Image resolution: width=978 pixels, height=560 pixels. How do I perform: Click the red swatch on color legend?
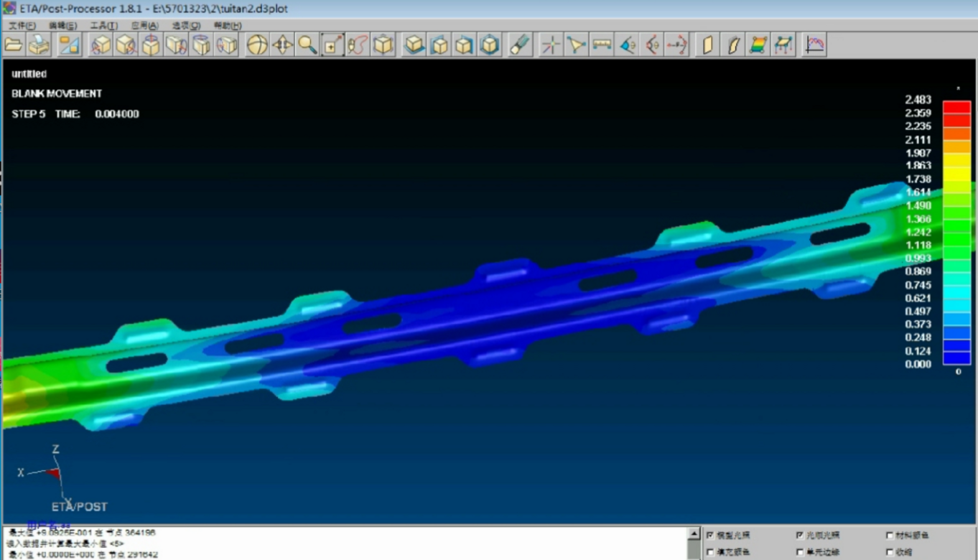(x=956, y=107)
